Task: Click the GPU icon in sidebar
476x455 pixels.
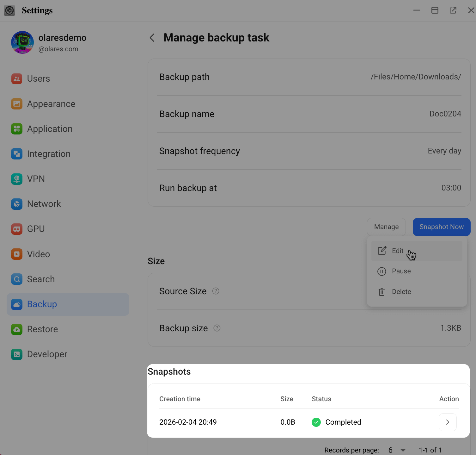Action: click(x=17, y=229)
